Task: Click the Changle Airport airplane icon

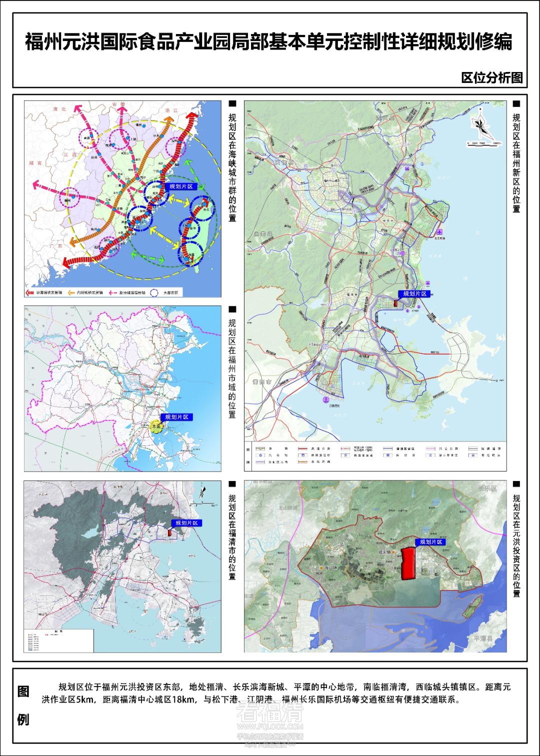Action: pyautogui.click(x=439, y=231)
